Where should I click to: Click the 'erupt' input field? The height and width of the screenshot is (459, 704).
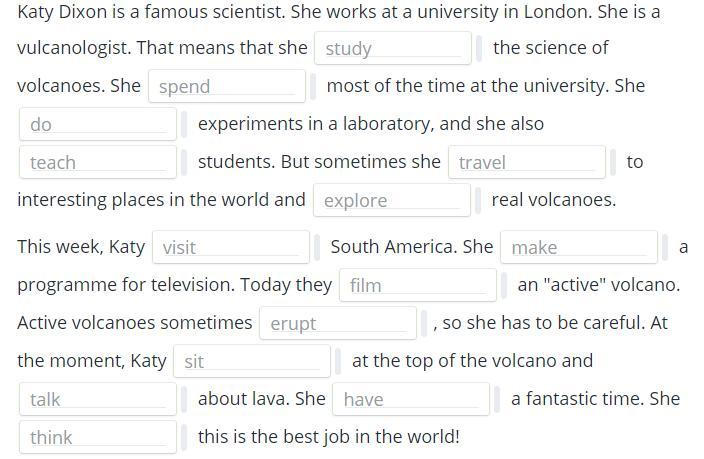(338, 323)
